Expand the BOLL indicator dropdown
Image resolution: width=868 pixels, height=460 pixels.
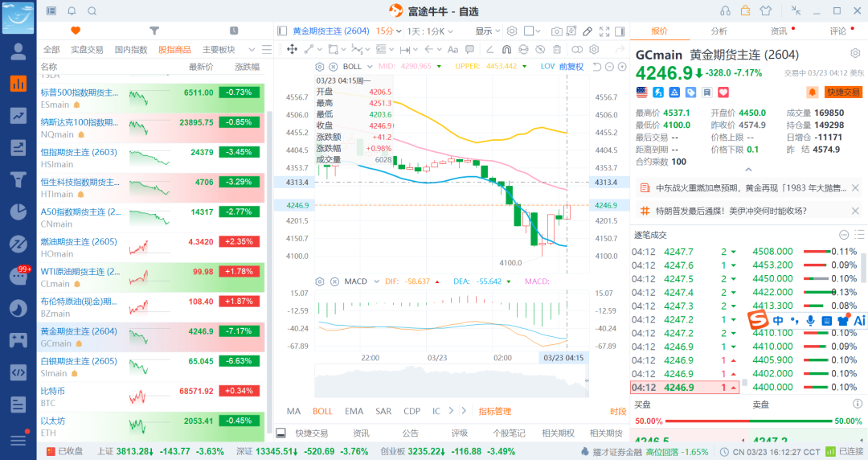tap(369, 67)
